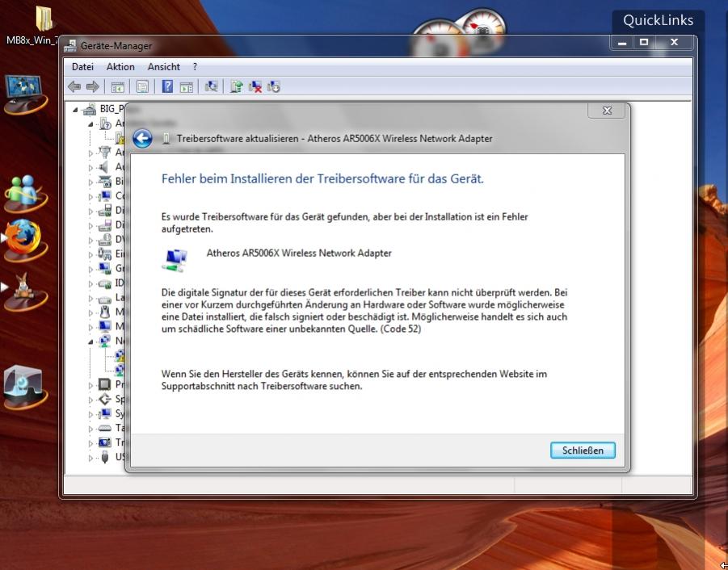Click the Schließen button

coord(583,451)
